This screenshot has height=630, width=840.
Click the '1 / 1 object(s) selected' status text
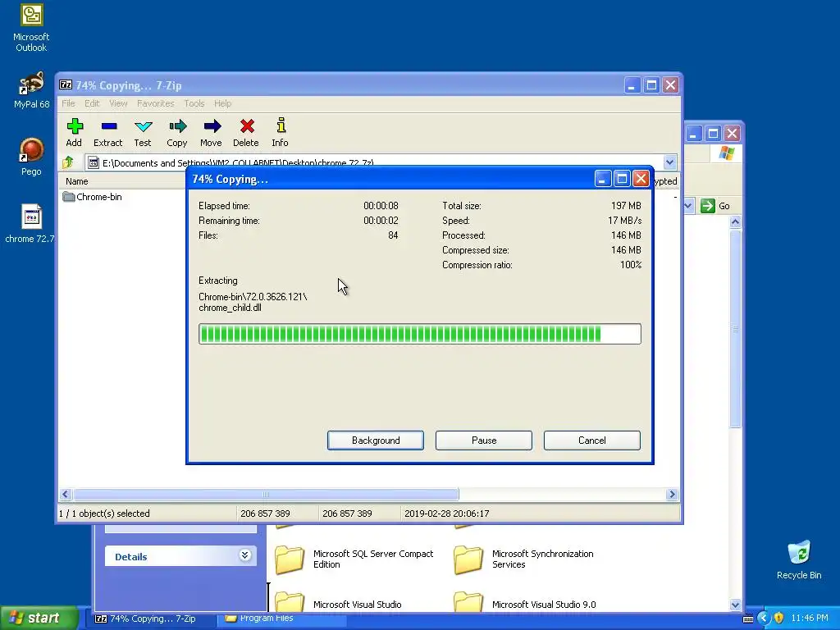104,514
